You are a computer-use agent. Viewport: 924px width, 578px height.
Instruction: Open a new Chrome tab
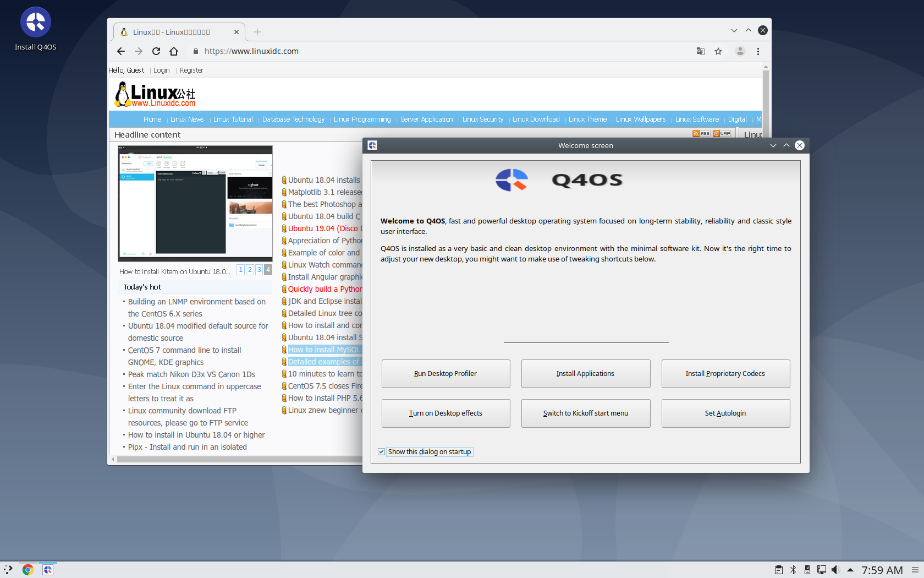257,32
